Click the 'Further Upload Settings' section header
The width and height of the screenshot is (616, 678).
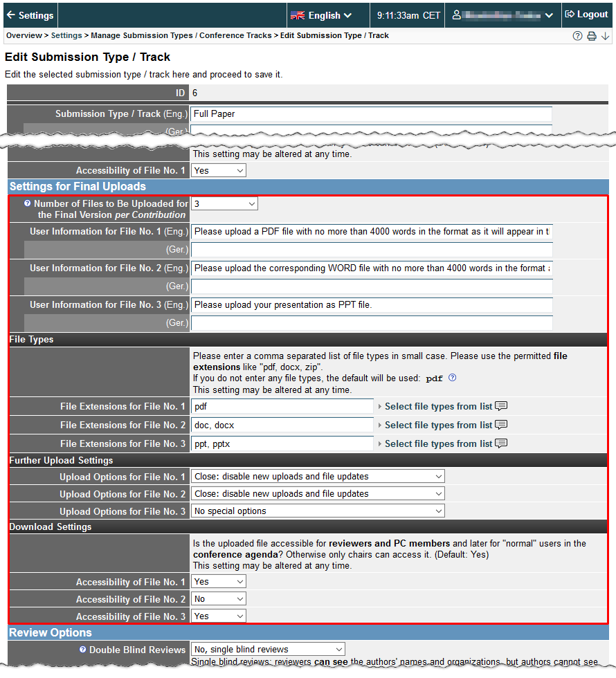pos(308,461)
